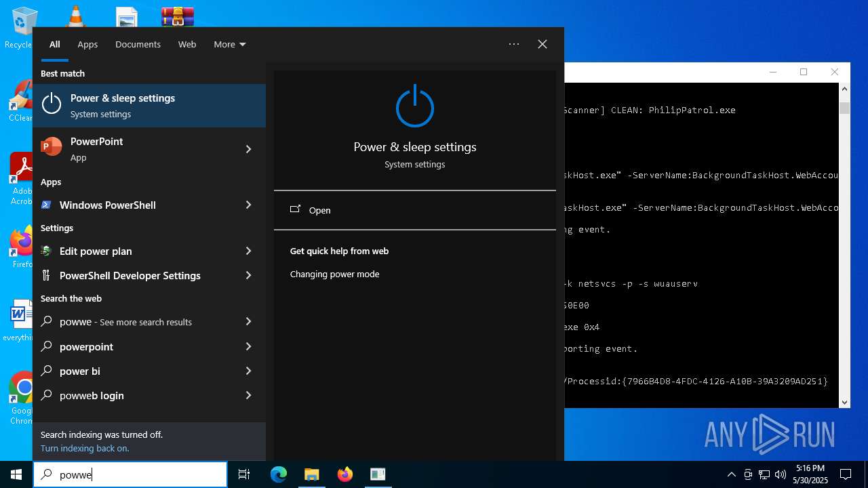Open the More dropdown filter
868x488 pixels.
coord(230,44)
